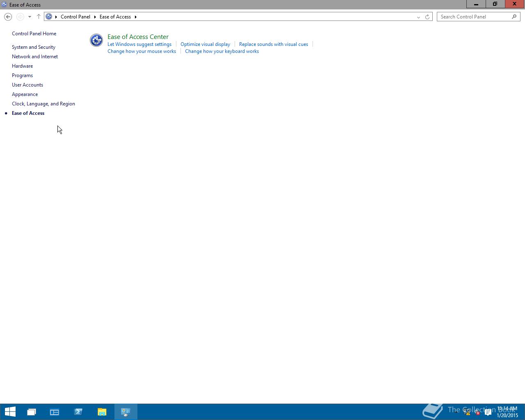Click the Up one level arrow
The height and width of the screenshot is (420, 525).
pos(39,17)
